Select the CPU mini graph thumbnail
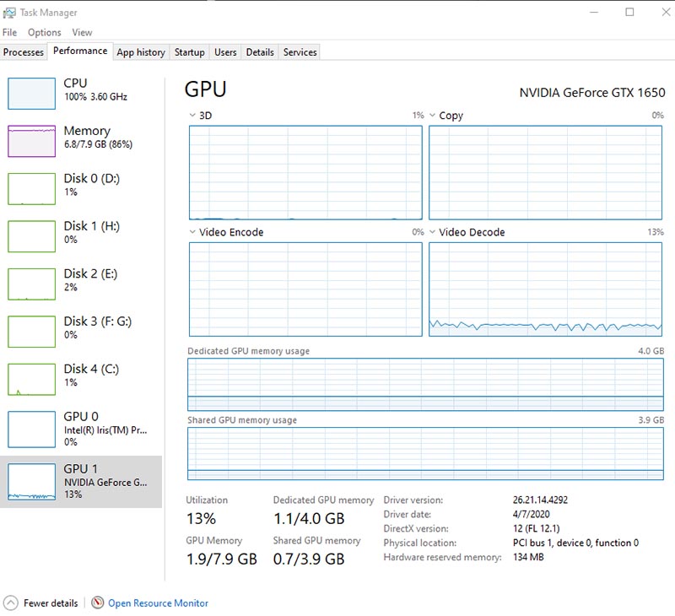 pos(31,94)
